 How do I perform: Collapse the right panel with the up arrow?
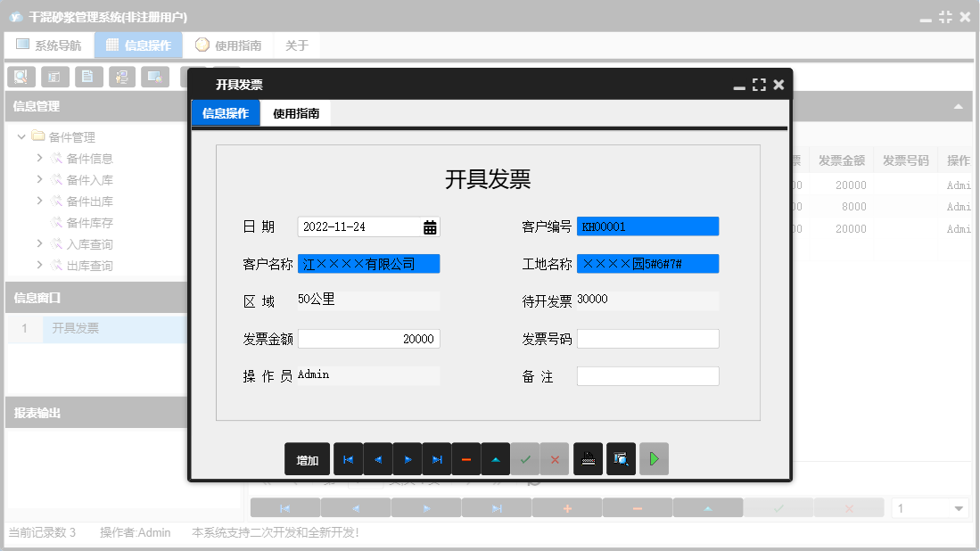tap(959, 106)
